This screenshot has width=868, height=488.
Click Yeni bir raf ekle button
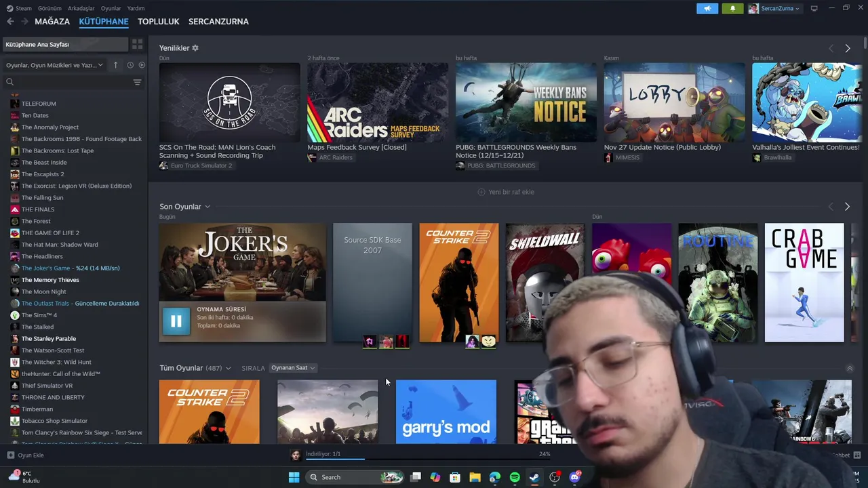(x=506, y=192)
